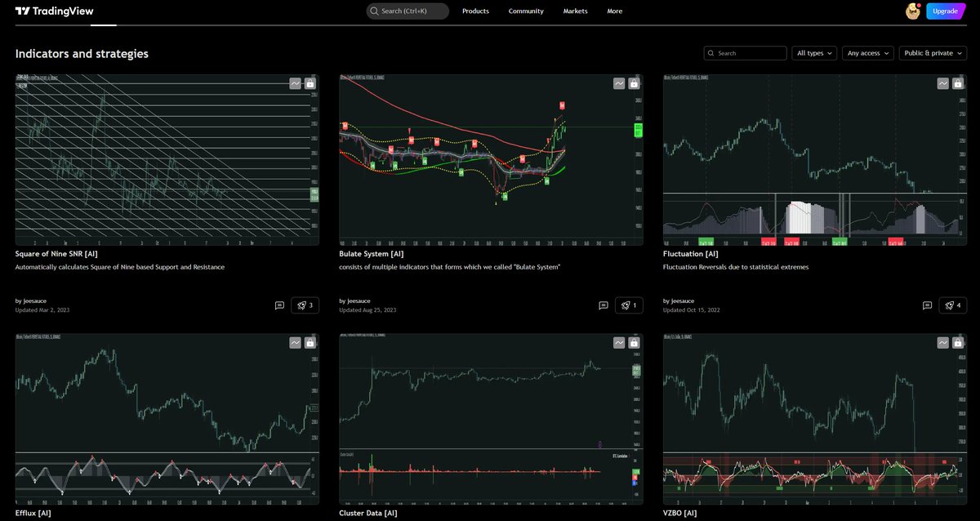980x521 pixels.
Task: Open the Bulate System chart thumbnail
Action: pos(491,160)
